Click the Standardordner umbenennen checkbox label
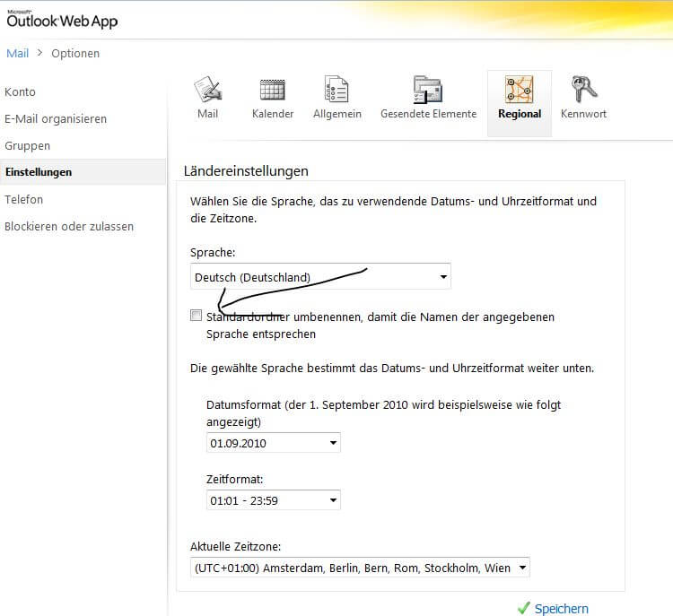 [x=380, y=325]
